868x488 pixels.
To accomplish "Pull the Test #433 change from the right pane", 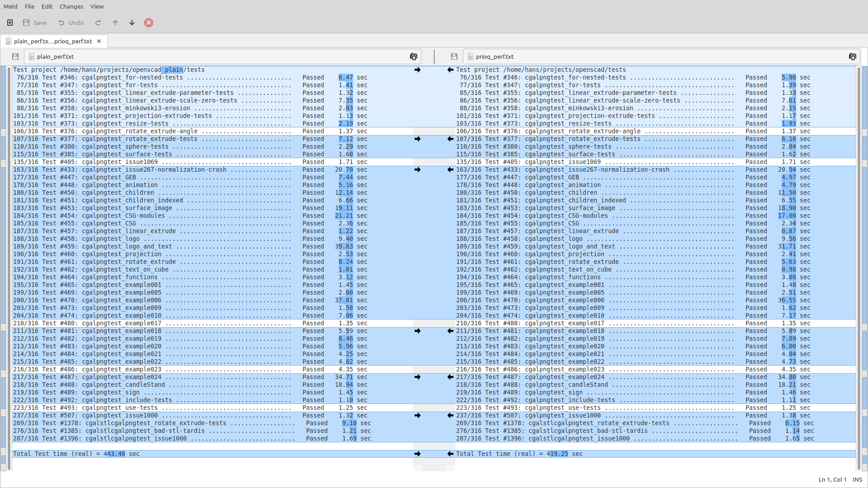I will [450, 169].
